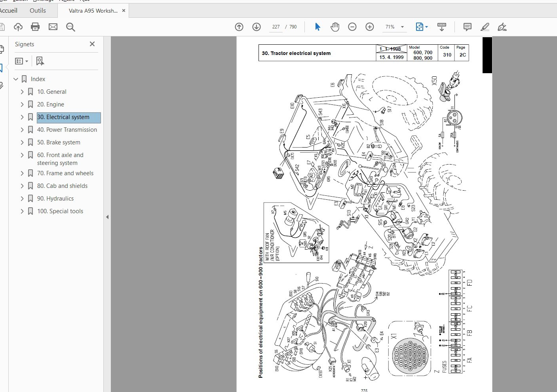Viewport: 557px width, 392px height.
Task: Open the scrolling mode tool icon
Action: 442,27
